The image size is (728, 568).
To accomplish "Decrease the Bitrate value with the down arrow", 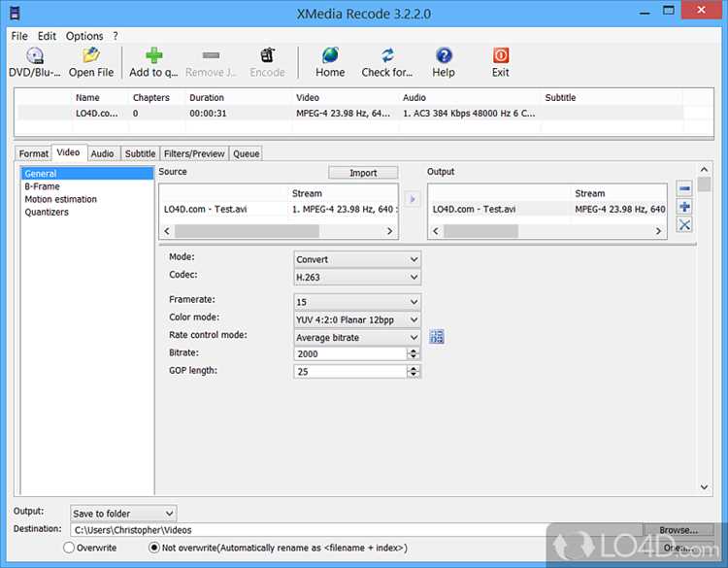I will [x=413, y=357].
